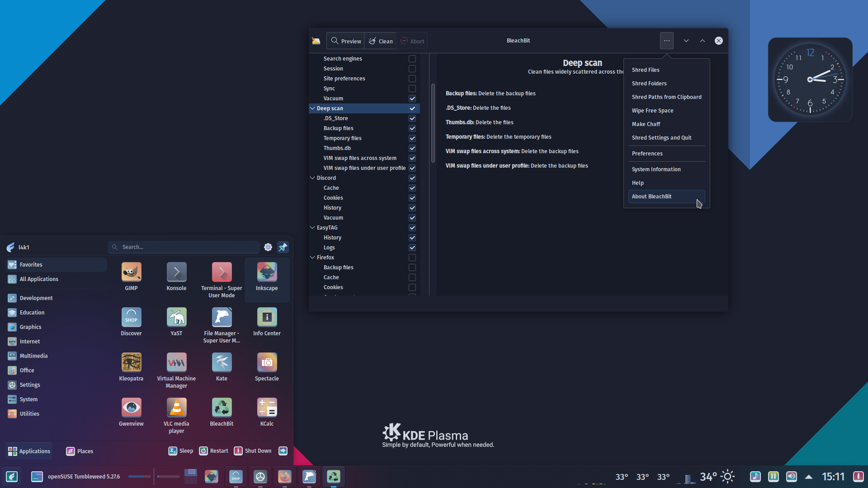The width and height of the screenshot is (868, 488).
Task: Pin the application launcher open
Action: pos(283,247)
